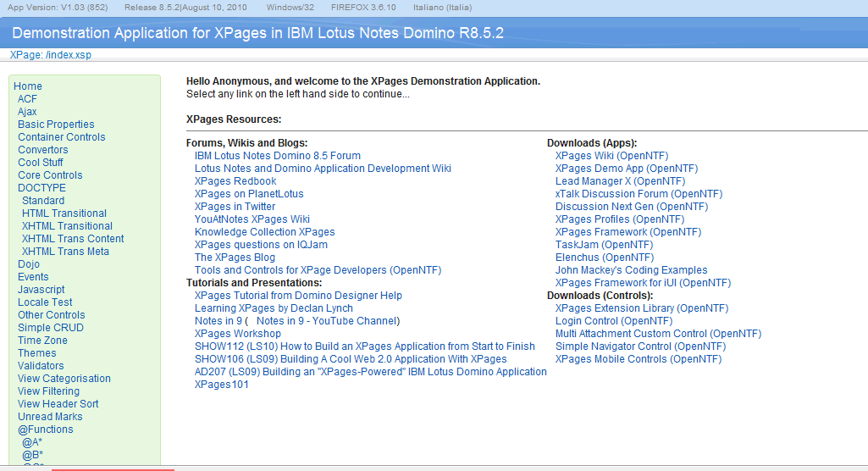The width and height of the screenshot is (868, 471).
Task: Open the XPages101 link
Action: pos(221,385)
